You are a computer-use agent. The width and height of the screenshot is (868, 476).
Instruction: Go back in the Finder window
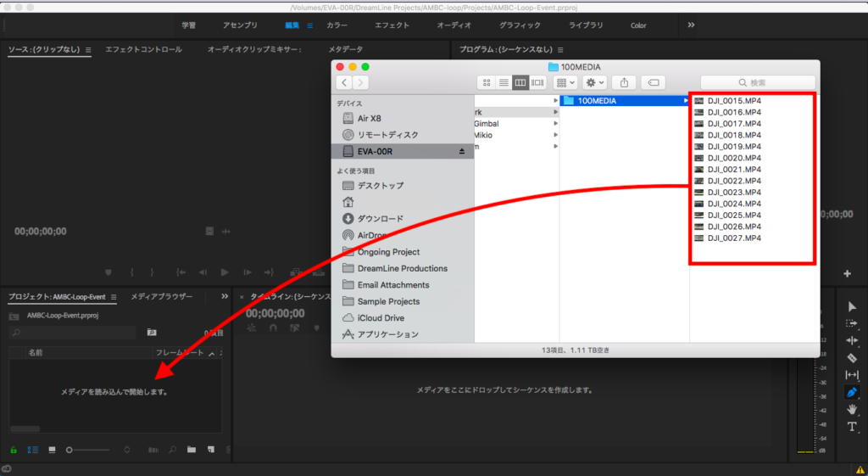click(344, 82)
